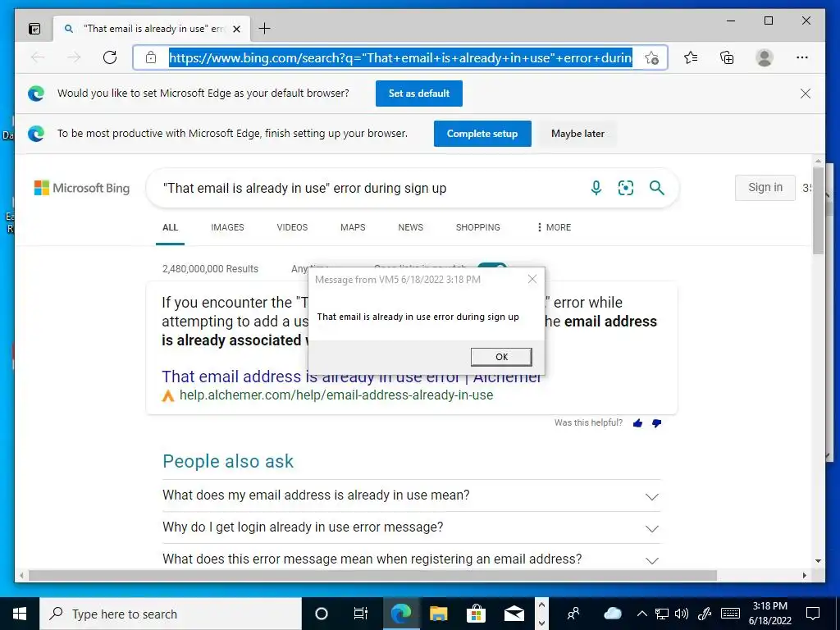Switch to the IMAGES tab
Image resolution: width=840 pixels, height=630 pixels.
(228, 227)
